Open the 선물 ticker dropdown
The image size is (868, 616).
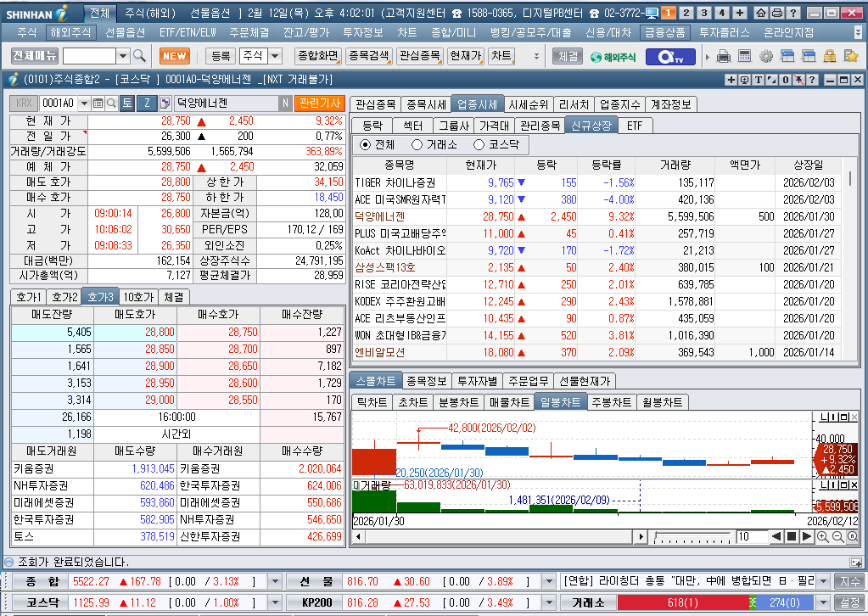click(549, 581)
